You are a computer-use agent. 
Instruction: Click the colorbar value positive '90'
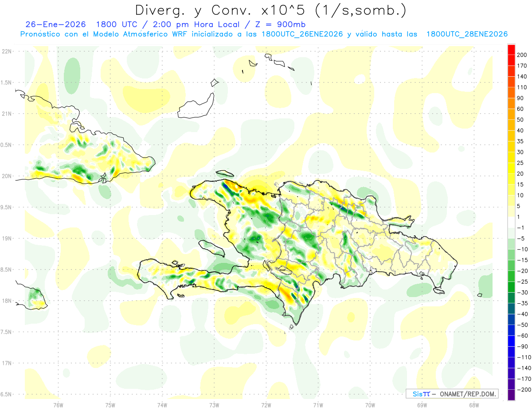pos(520,98)
